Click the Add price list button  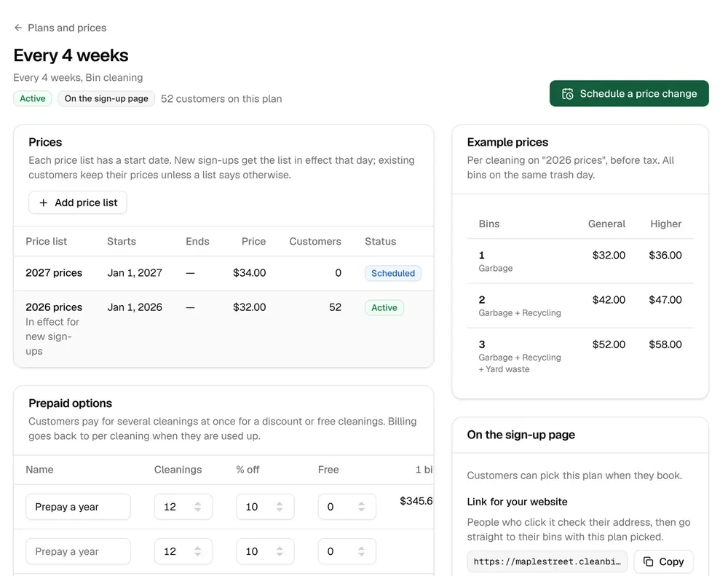pos(78,202)
